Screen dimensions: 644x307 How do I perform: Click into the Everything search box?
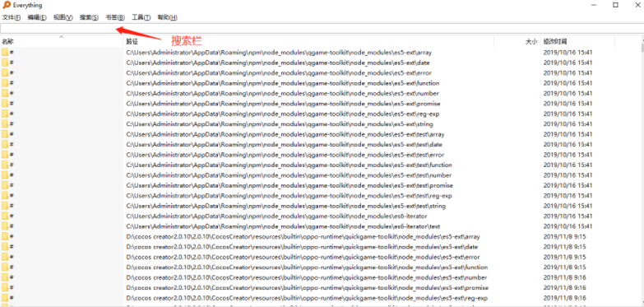click(x=322, y=29)
